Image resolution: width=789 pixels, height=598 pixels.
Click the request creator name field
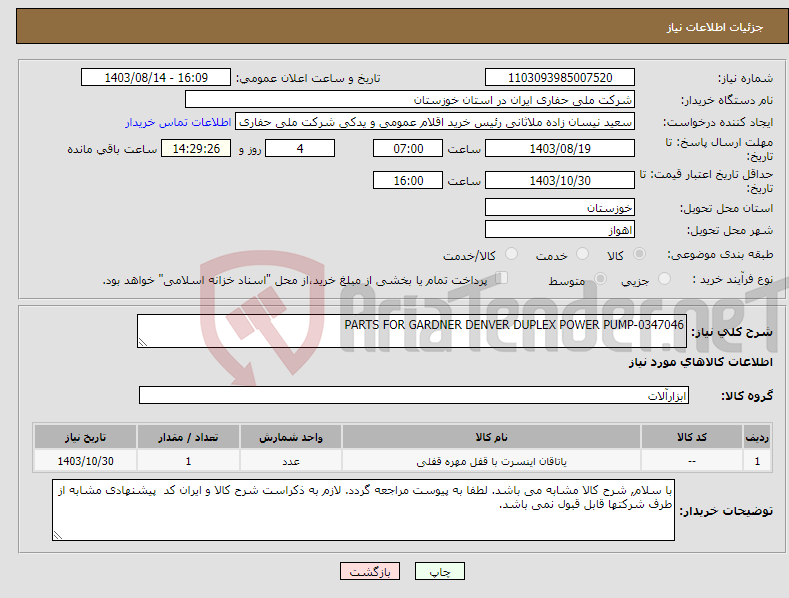[435, 122]
